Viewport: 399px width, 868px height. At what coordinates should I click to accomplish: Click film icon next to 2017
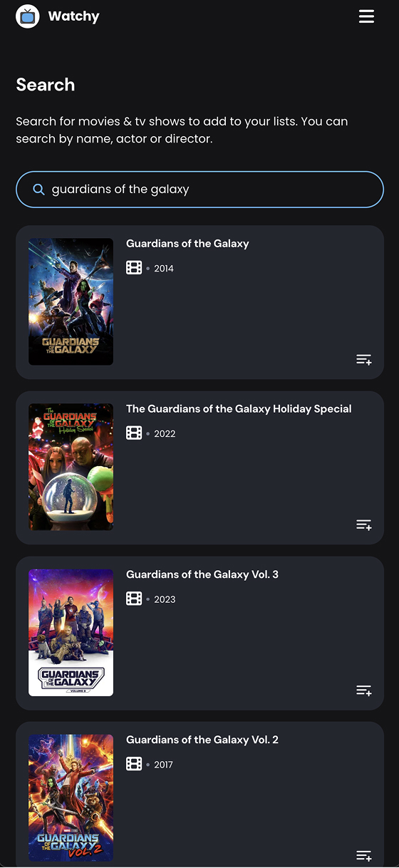134,764
